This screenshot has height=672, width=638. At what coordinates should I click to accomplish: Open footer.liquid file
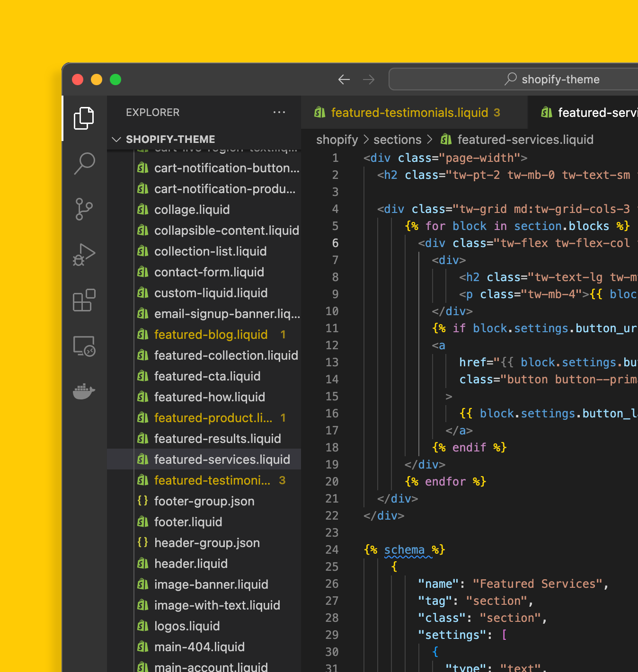click(x=204, y=522)
